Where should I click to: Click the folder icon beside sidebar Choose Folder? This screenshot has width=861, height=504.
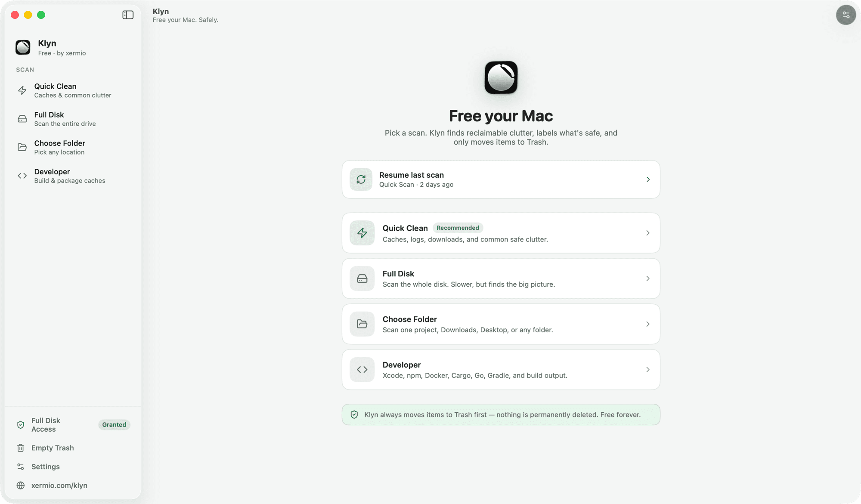point(22,147)
